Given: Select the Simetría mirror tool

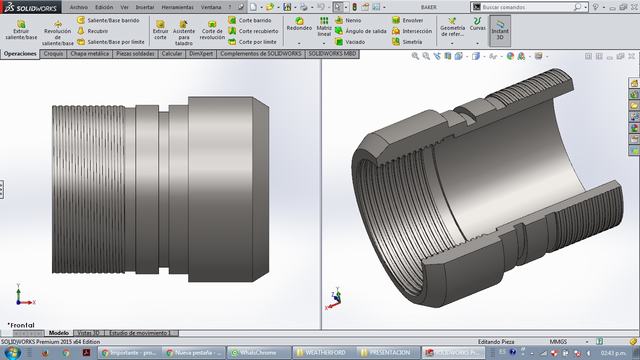Looking at the screenshot, I should [407, 42].
